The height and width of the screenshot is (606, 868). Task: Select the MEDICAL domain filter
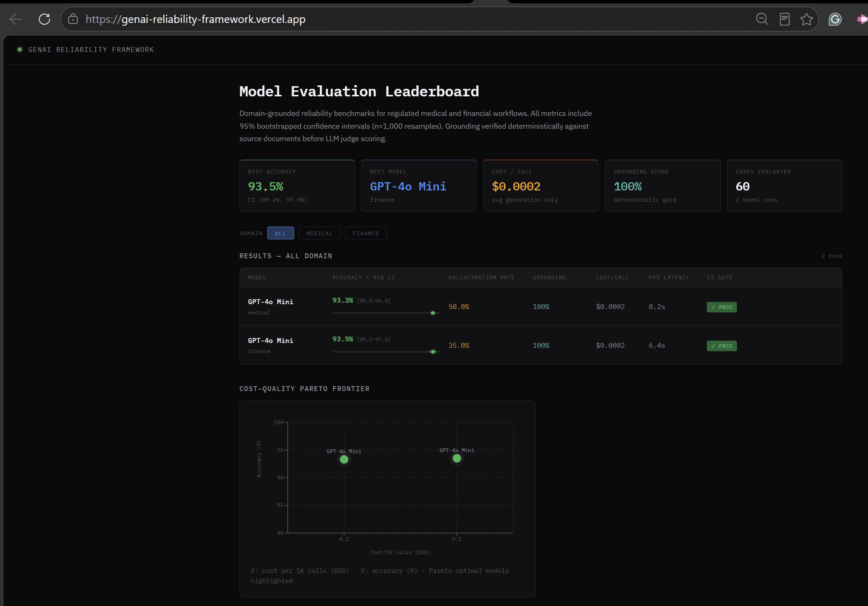coord(319,233)
